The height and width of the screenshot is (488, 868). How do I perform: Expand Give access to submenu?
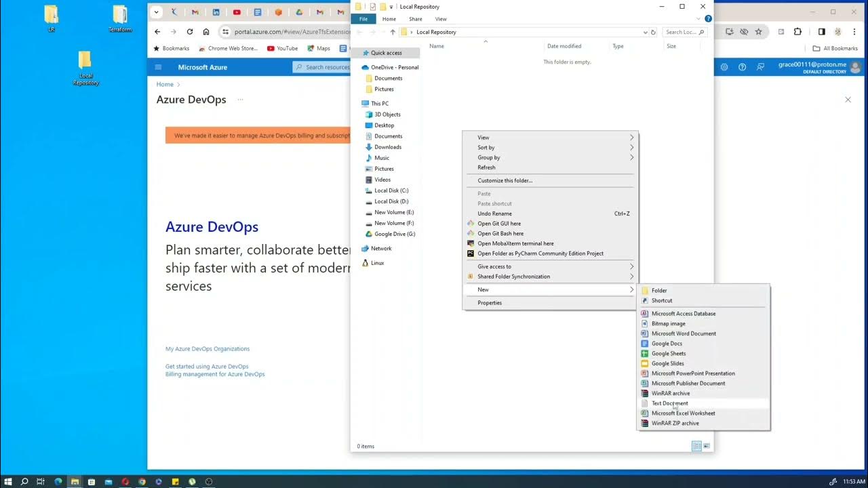click(x=550, y=266)
